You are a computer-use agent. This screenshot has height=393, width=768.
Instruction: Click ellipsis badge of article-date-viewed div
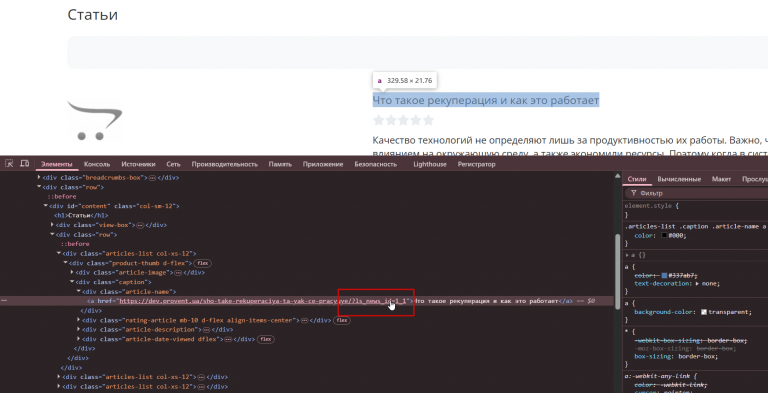229,339
